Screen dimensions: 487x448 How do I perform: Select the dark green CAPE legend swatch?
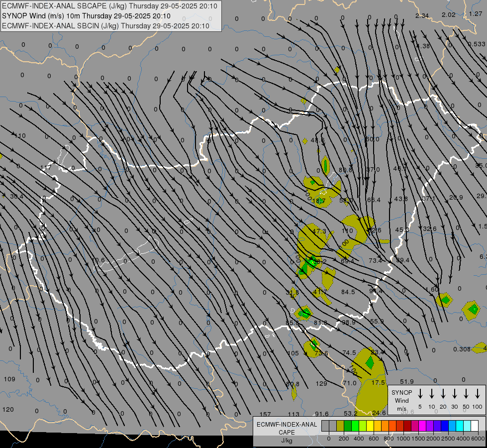[x=348, y=426]
